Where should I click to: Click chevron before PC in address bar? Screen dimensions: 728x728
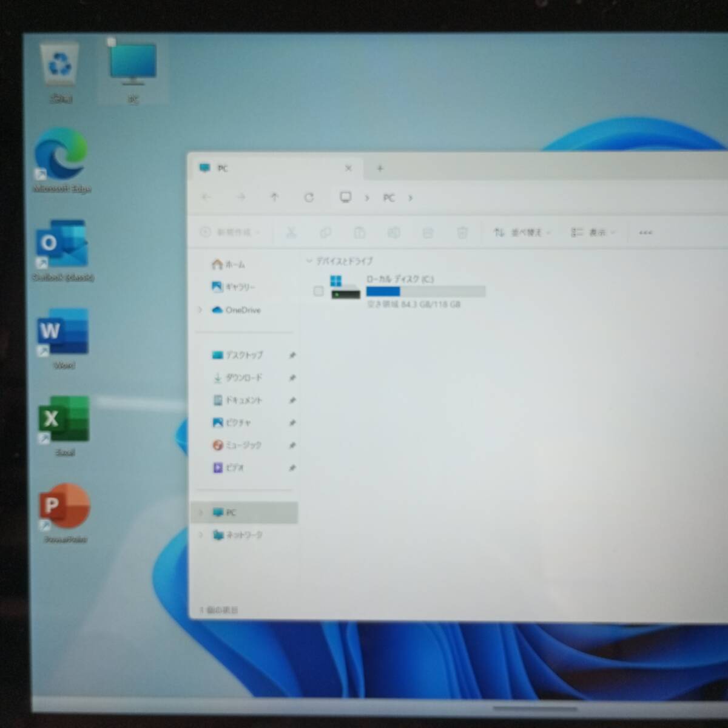click(x=367, y=198)
